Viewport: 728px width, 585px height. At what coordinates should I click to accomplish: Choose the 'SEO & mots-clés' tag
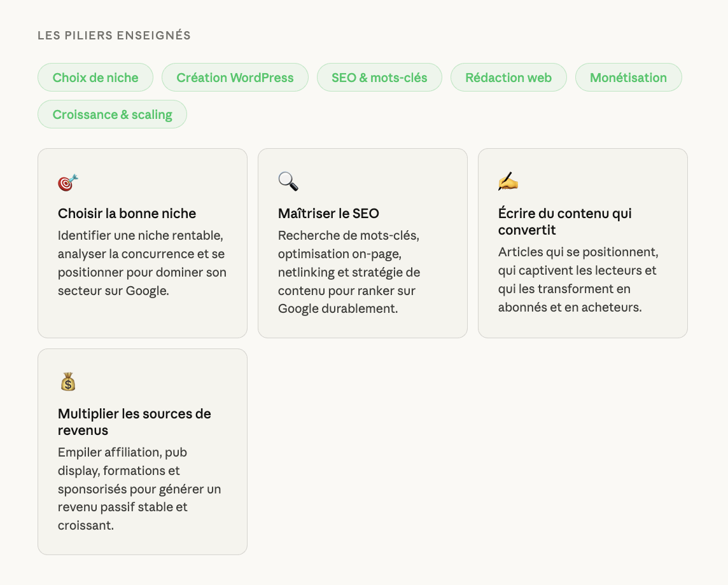pyautogui.click(x=379, y=78)
